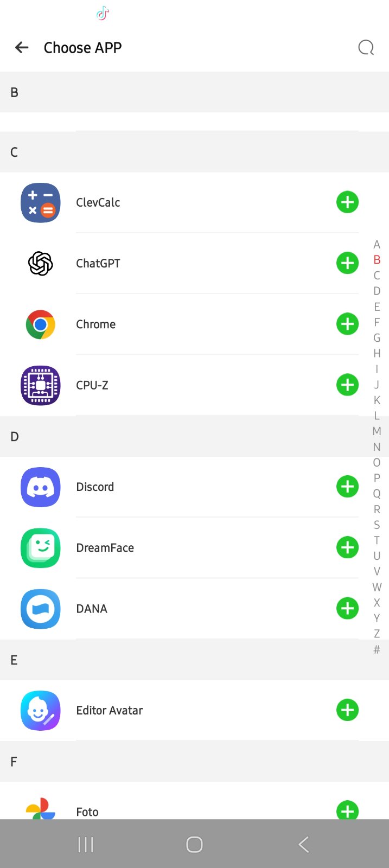The height and width of the screenshot is (868, 389).
Task: Add Chrome using the green plus
Action: 347,324
